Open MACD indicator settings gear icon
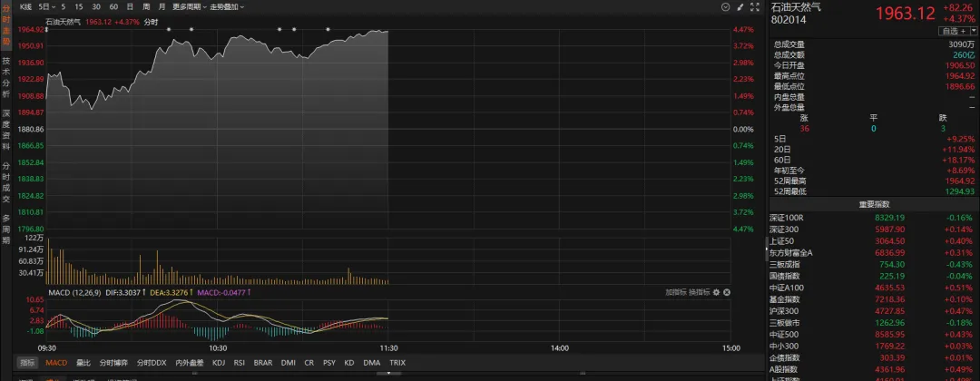Viewport: 980px width, 381px height. click(x=716, y=292)
